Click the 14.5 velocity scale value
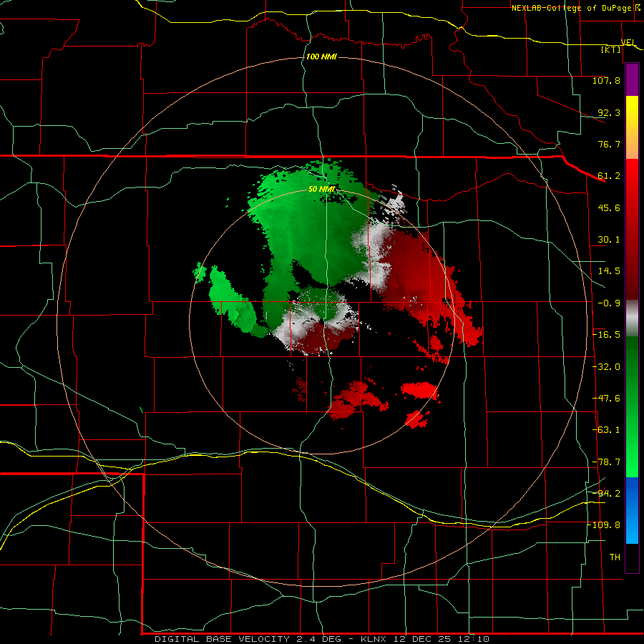This screenshot has width=644, height=644. [x=609, y=271]
